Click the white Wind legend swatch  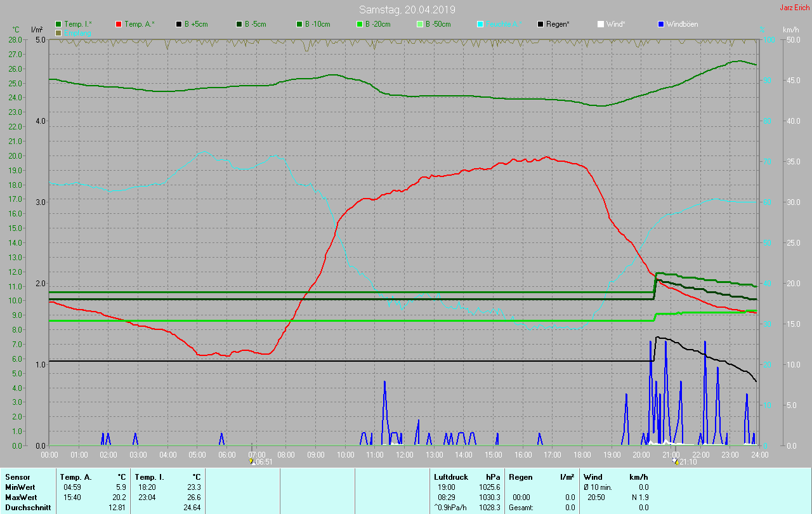pos(601,24)
